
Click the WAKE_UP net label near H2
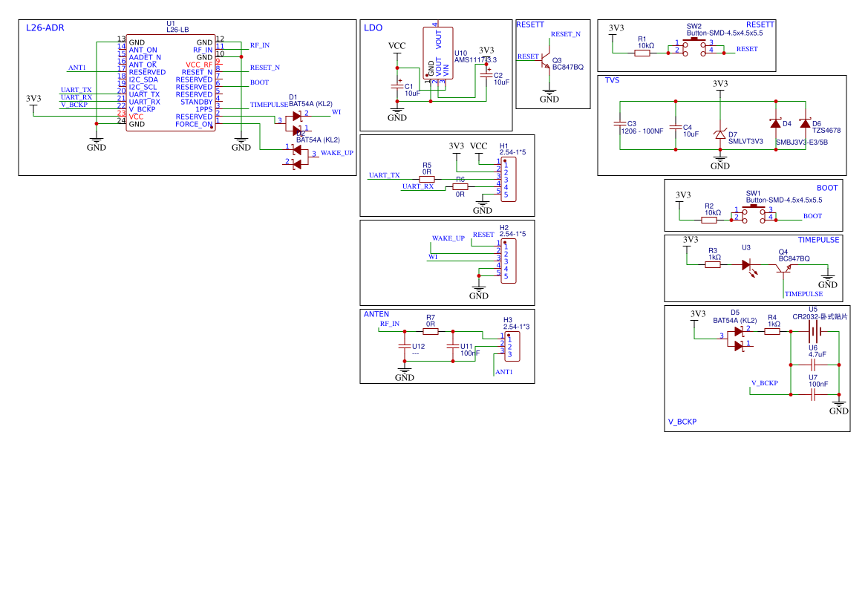tap(448, 238)
